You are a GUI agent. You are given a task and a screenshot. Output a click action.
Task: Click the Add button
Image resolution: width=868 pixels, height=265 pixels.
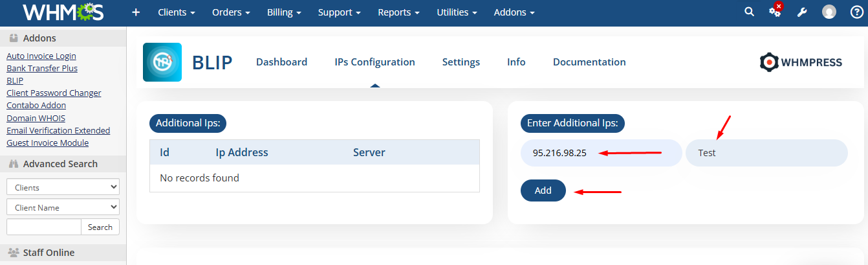point(543,190)
